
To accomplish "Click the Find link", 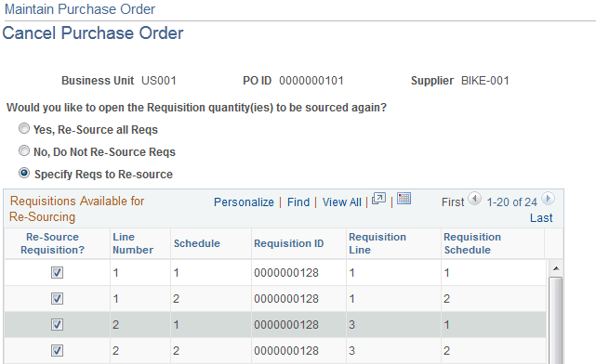I will tap(298, 201).
